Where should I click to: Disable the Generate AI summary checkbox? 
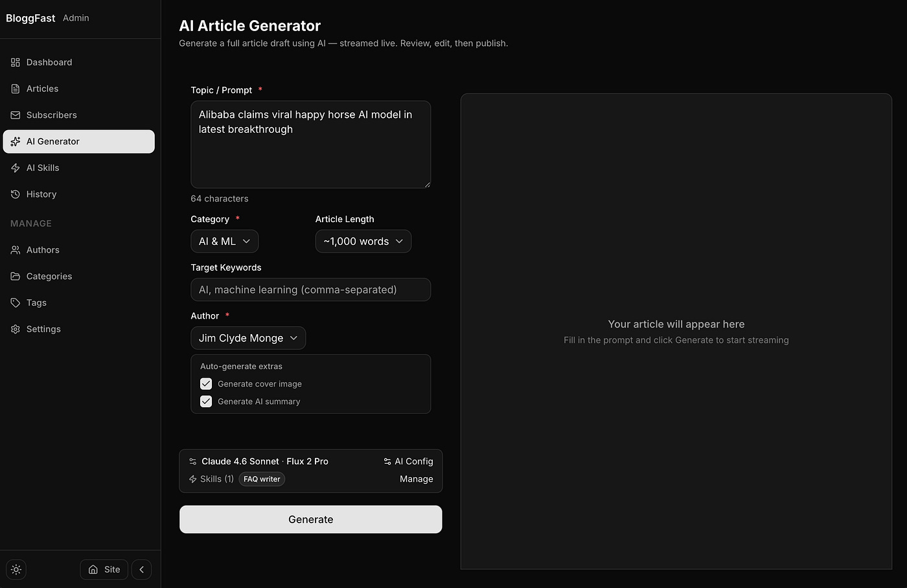[x=205, y=401]
